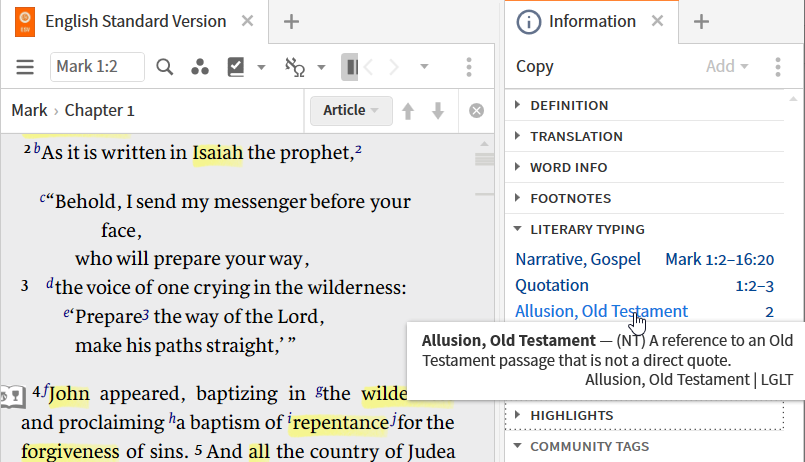This screenshot has height=462, width=805.
Task: Toggle the multi-column layout icon
Action: 350,67
